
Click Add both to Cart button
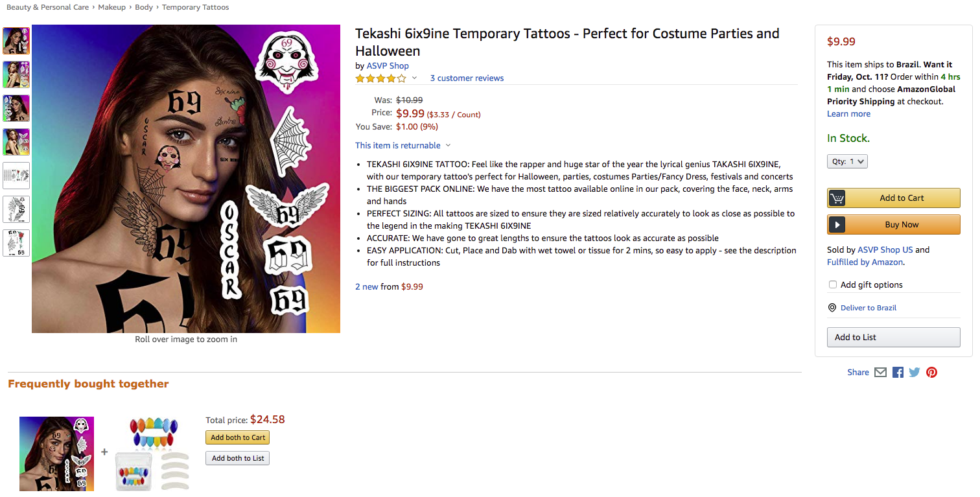(238, 437)
